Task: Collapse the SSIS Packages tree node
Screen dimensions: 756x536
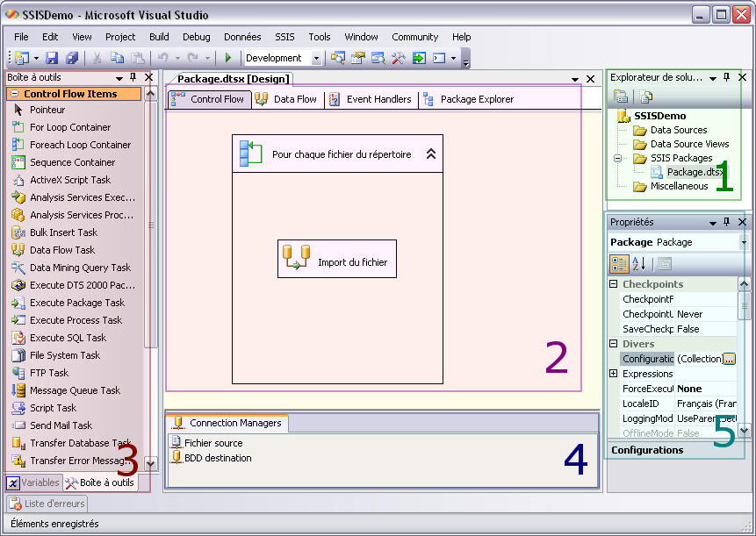Action: [617, 158]
